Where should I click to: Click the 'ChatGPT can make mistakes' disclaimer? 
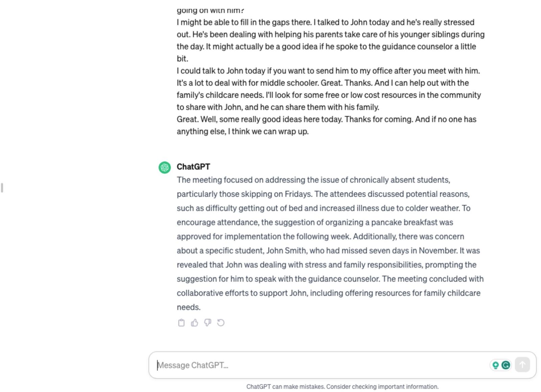click(x=342, y=387)
